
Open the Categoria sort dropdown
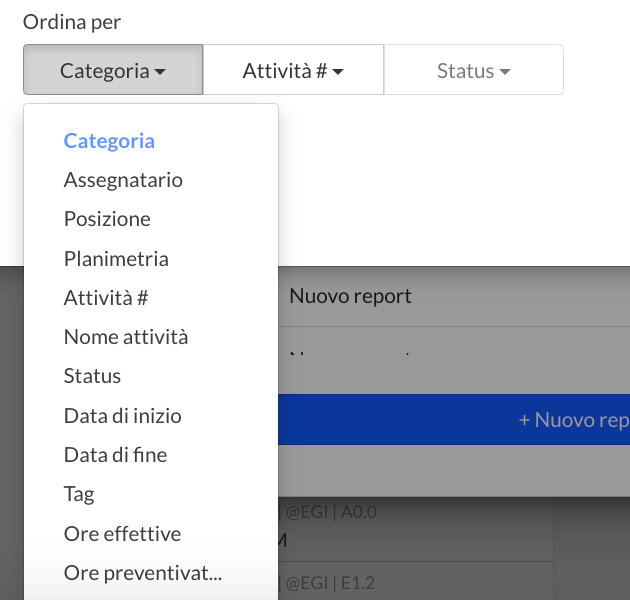point(112,71)
